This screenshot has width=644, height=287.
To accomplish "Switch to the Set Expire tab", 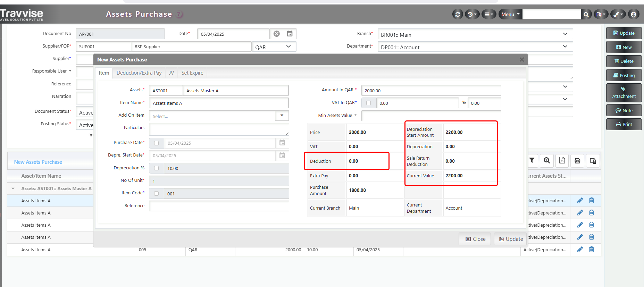I will (192, 73).
